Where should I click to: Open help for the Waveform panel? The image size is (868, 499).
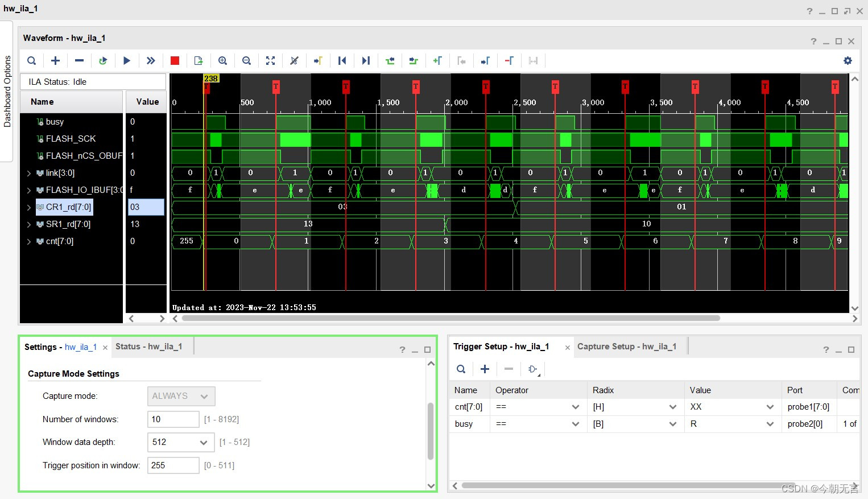click(x=813, y=42)
